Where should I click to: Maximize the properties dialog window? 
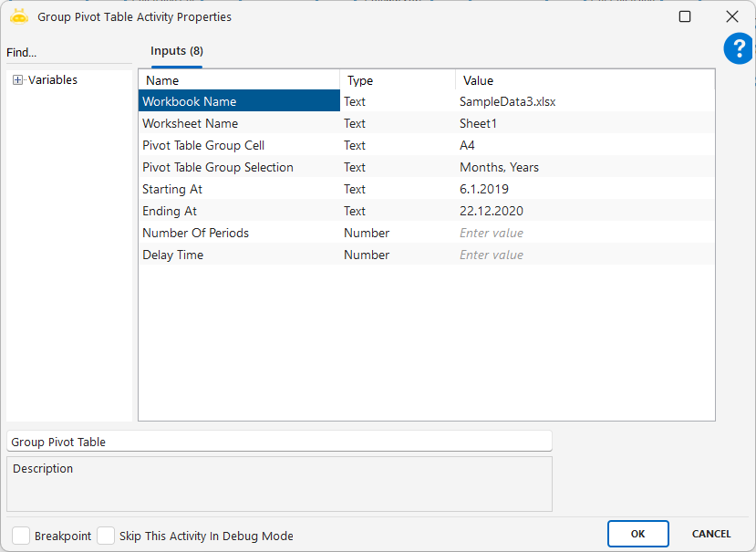pos(685,16)
